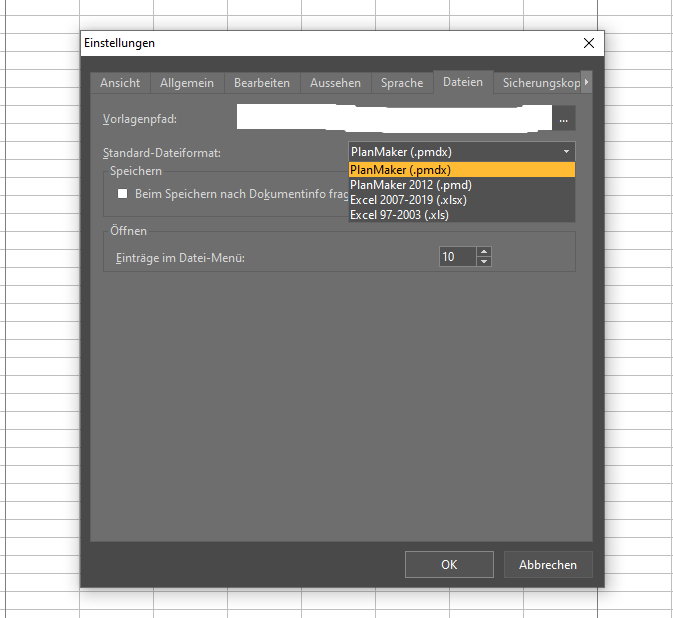This screenshot has width=673, height=618.
Task: Decrease Einträge im Datei-Menü value
Action: [484, 261]
